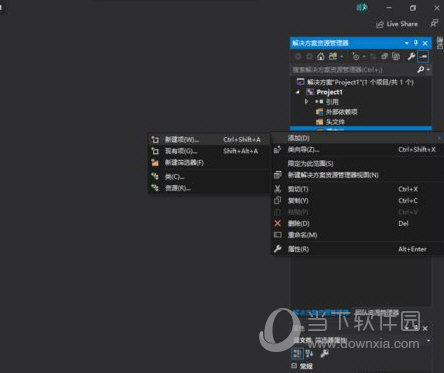Click the new filter folder icon
Viewport: 444px width, 373px height.
pyautogui.click(x=155, y=163)
